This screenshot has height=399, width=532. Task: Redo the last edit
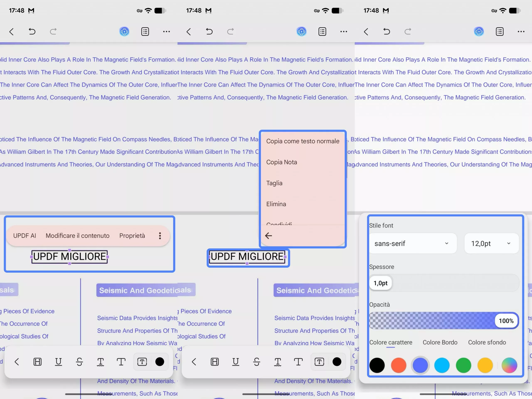point(53,32)
